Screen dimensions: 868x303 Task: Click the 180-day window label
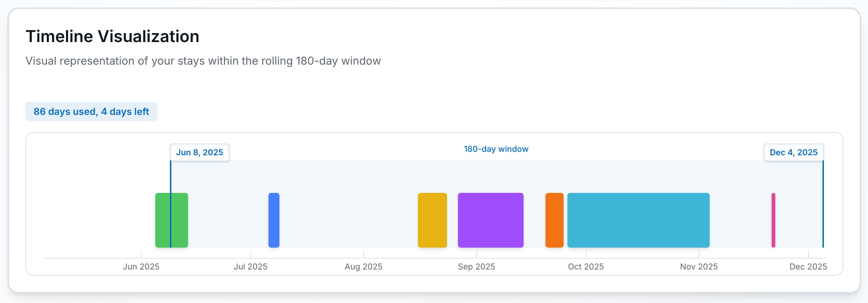coord(496,149)
